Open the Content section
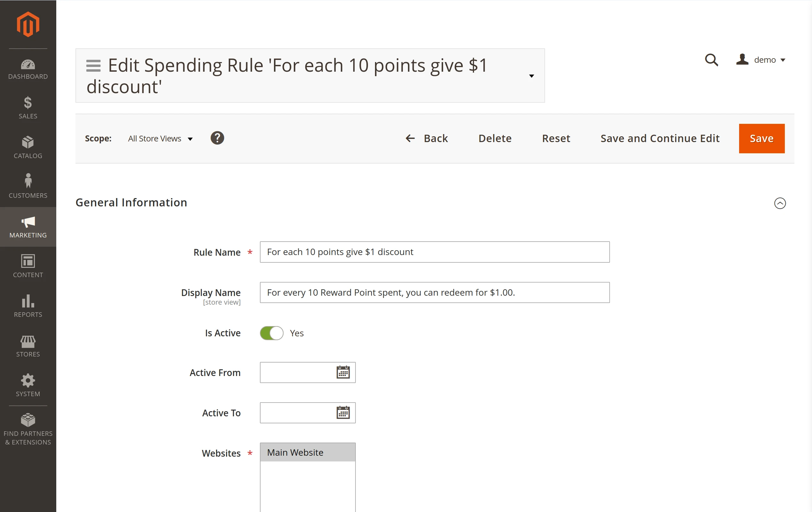Screen dimensions: 812x512 click(27, 266)
